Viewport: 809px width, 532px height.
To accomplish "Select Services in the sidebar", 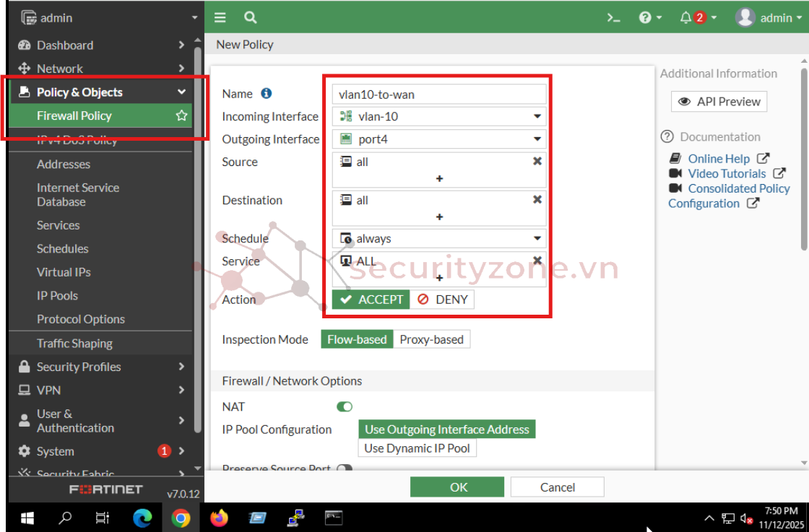I will pyautogui.click(x=58, y=224).
